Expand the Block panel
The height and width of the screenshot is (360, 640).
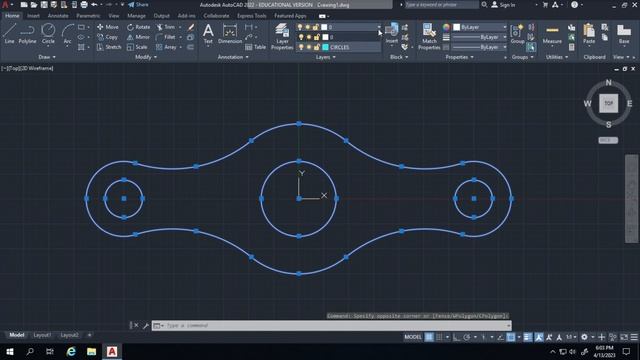tap(399, 57)
